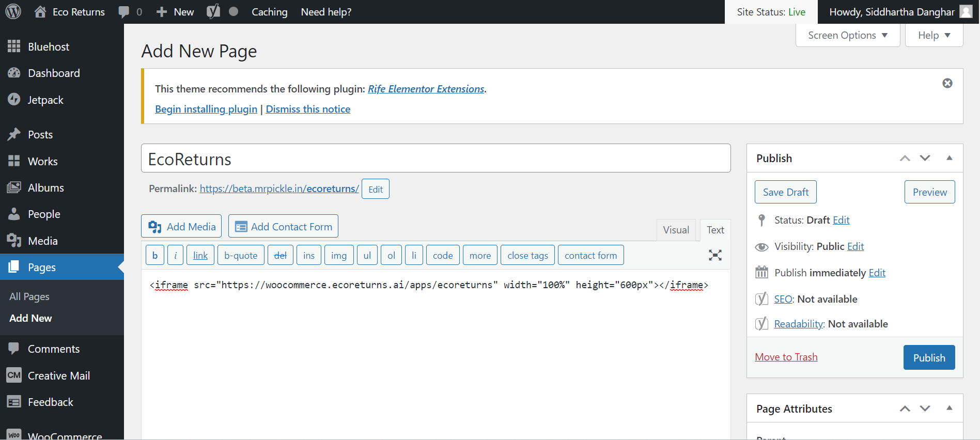Switch to the Visual editor tab

pos(676,230)
